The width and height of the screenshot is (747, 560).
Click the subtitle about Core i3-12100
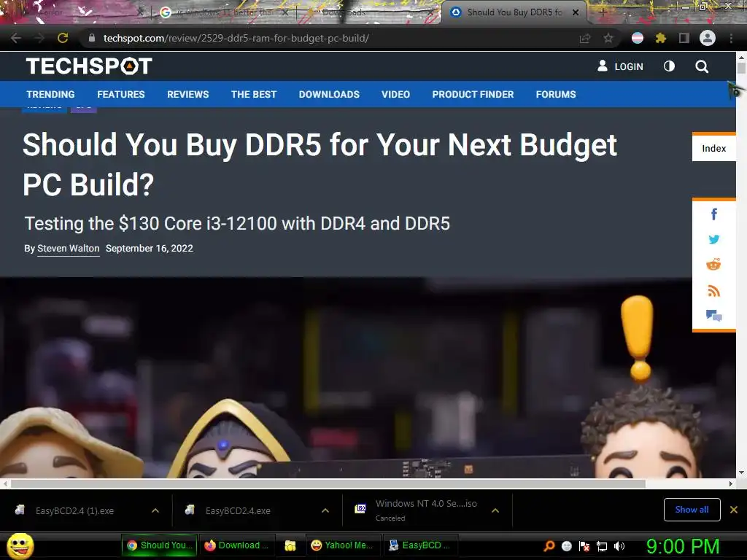tap(237, 223)
